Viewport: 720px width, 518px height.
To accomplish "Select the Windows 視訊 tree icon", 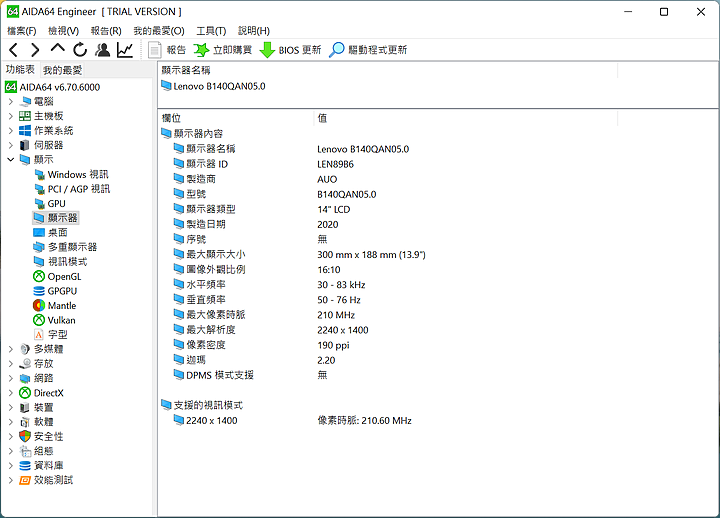I will pos(39,175).
